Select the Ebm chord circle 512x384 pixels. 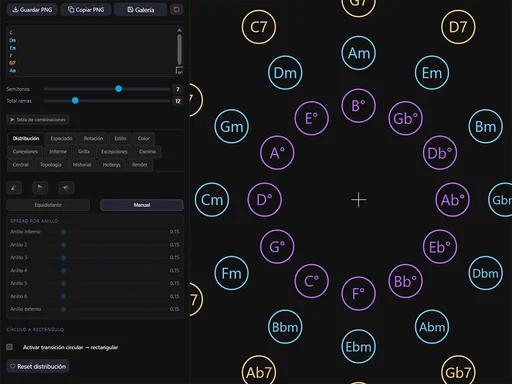[359, 347]
